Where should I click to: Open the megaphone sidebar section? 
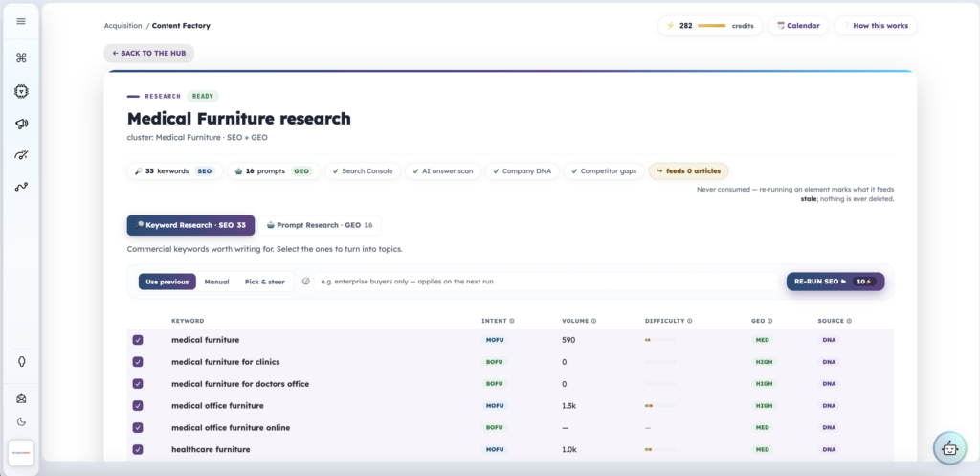coord(21,124)
